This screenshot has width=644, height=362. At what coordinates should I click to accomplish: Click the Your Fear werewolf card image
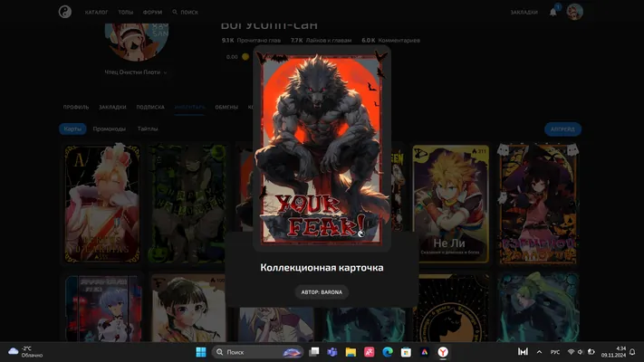click(x=322, y=148)
